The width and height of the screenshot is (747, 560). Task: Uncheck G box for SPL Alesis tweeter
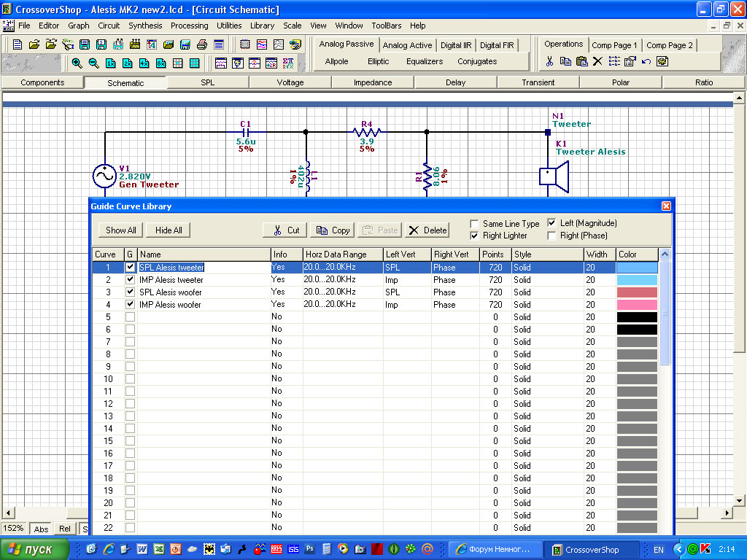130,267
